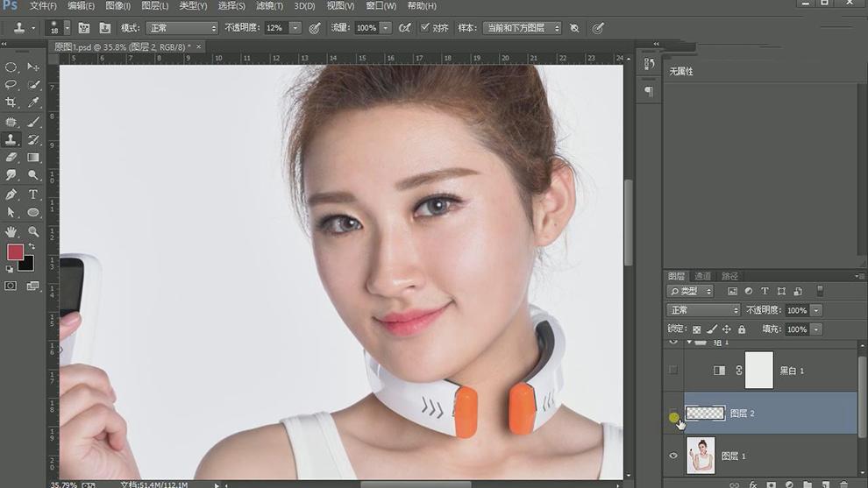Image resolution: width=868 pixels, height=488 pixels.
Task: Open layer blend mode dropdown in Layers panel
Action: pyautogui.click(x=703, y=310)
